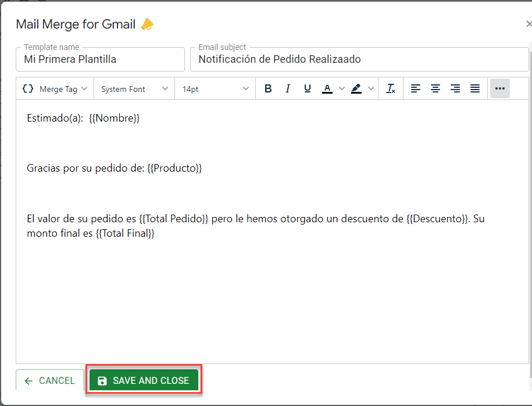This screenshot has width=532, height=406.
Task: Open highlight color dropdown arrow
Action: (371, 88)
